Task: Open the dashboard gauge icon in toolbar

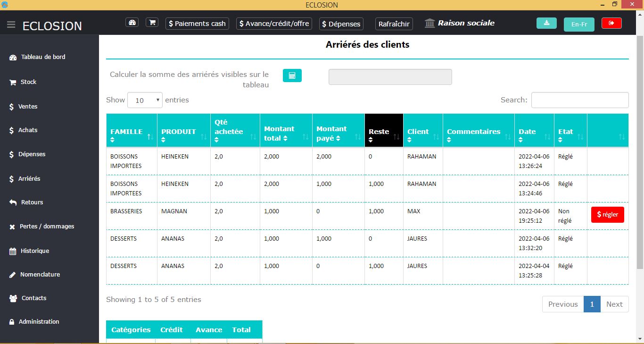Action: (x=132, y=23)
